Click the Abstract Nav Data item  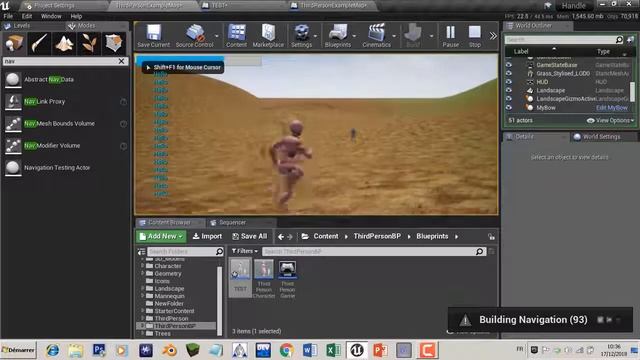coord(65,80)
